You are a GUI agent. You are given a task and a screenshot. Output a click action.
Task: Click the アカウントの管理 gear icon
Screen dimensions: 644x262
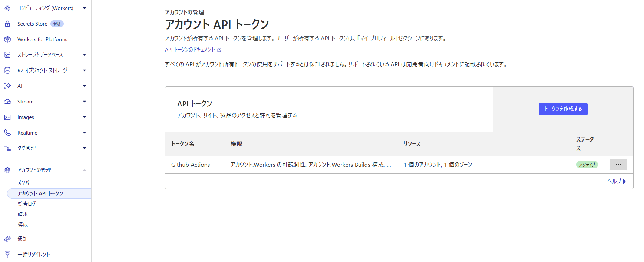tap(7, 170)
